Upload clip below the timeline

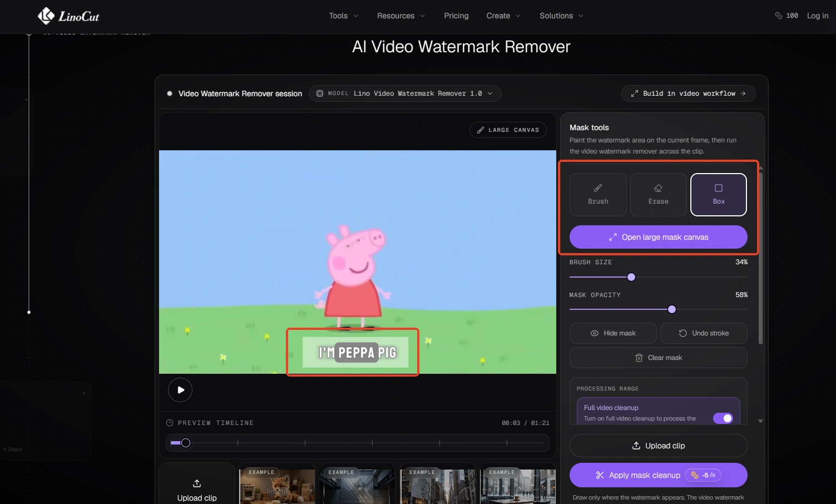[197, 483]
